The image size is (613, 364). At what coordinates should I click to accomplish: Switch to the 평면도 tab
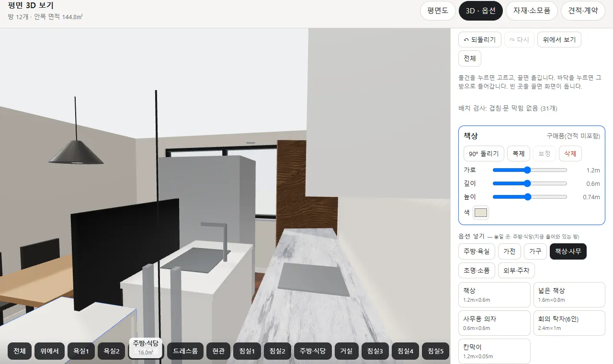438,11
